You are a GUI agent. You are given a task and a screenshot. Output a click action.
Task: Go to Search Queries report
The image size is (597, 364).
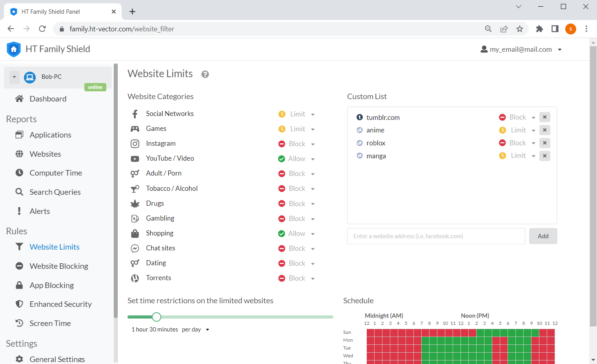click(55, 192)
